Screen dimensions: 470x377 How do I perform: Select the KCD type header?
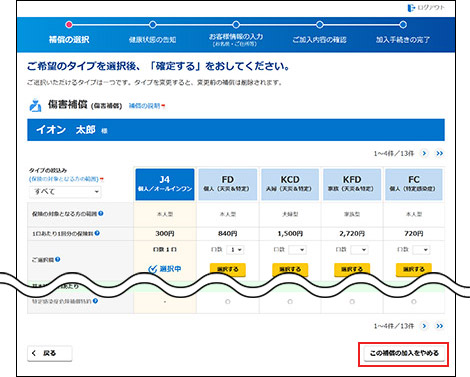[x=290, y=184]
